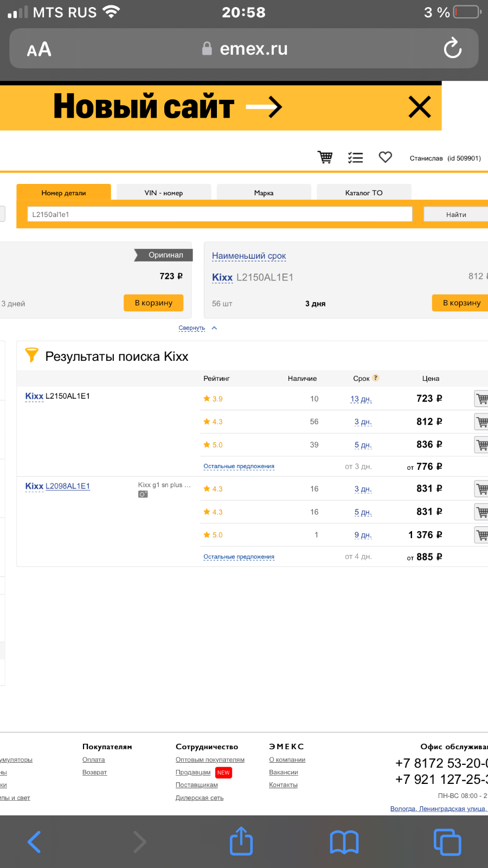Viewport: 488px width, 868px height.
Task: Collapse offers with Свернуть link
Action: tap(192, 328)
